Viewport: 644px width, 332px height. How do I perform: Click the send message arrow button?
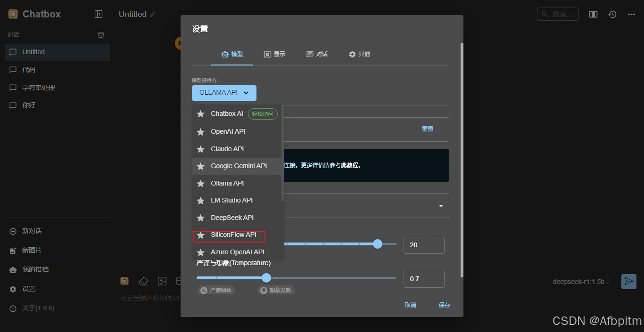(628, 282)
